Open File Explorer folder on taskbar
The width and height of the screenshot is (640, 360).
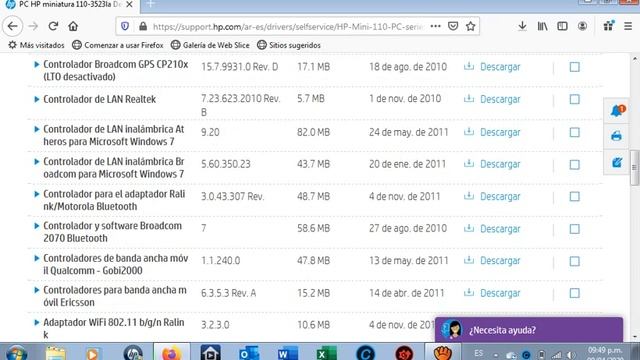[55, 353]
